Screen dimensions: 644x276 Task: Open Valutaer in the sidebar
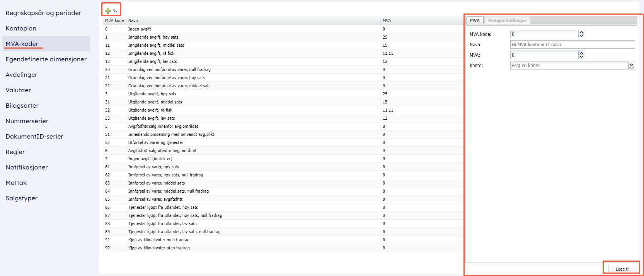point(18,90)
